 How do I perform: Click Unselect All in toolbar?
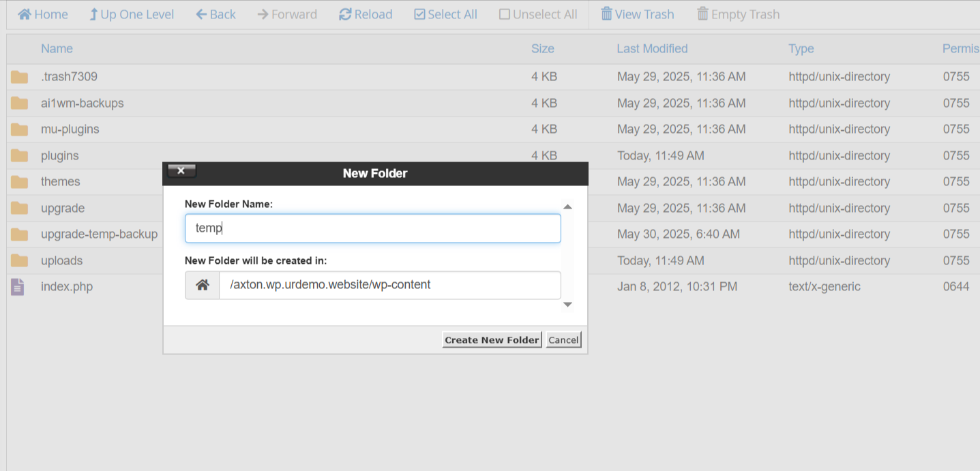538,14
